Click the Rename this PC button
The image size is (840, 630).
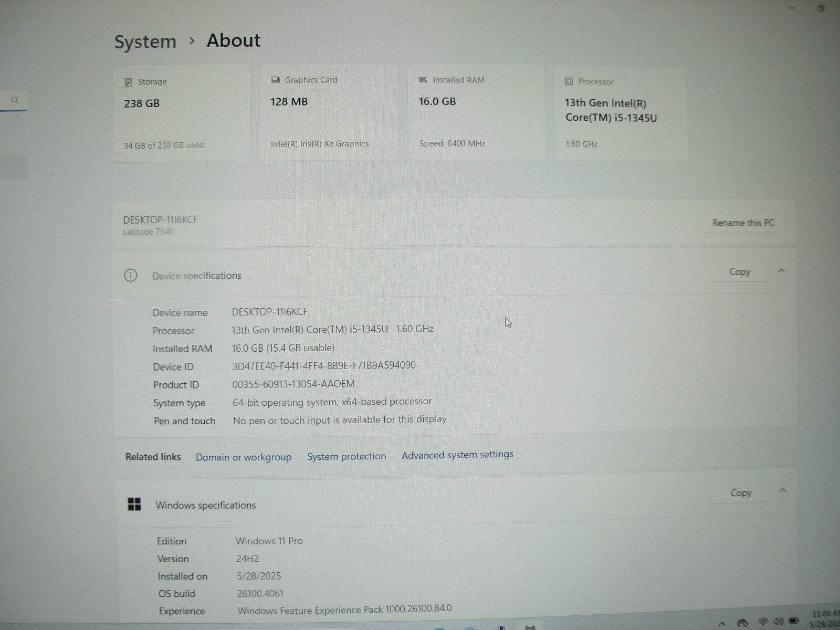coord(743,223)
